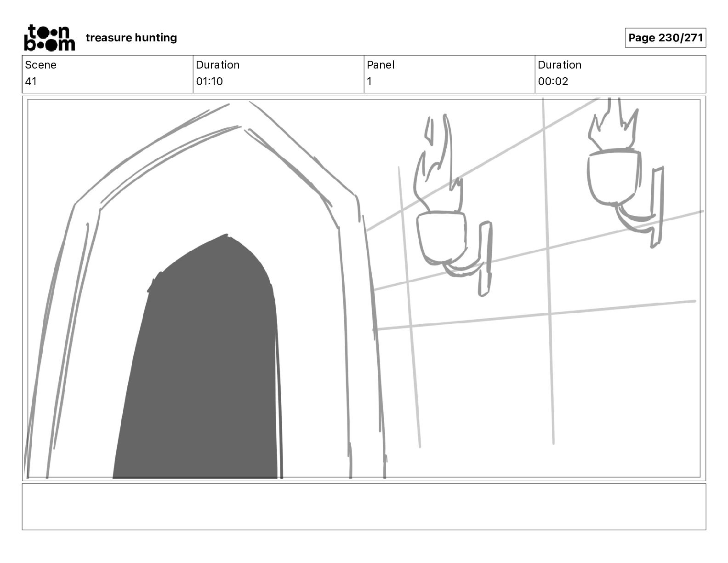Select the panel duration '00:02'
Image resolution: width=728 pixels, height=563 pixels.
coord(553,81)
